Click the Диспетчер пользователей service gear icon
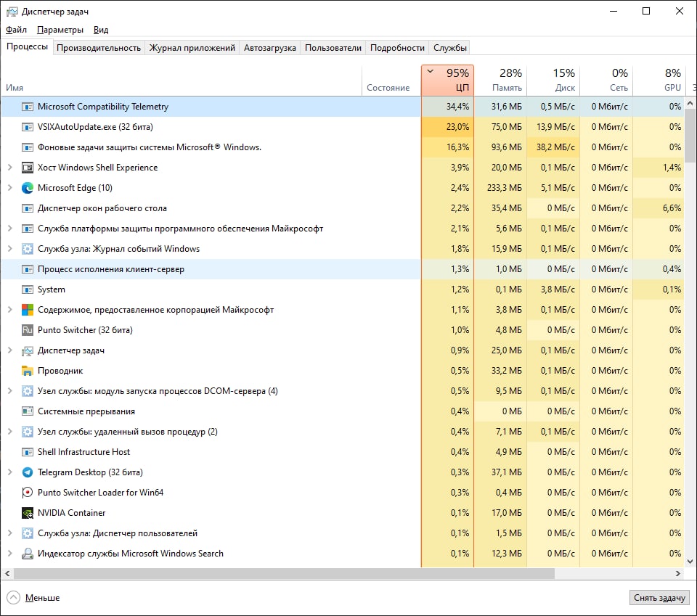 coord(28,533)
